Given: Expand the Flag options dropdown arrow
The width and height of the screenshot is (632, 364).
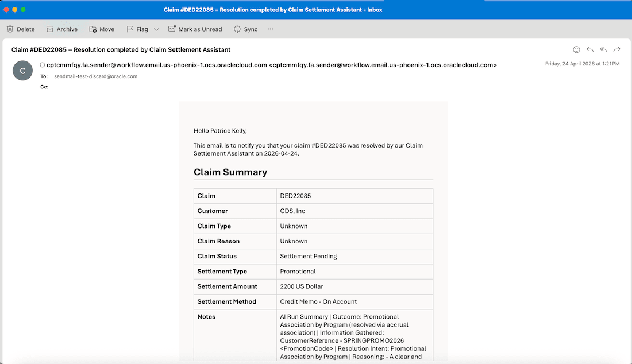Looking at the screenshot, I should pos(157,29).
